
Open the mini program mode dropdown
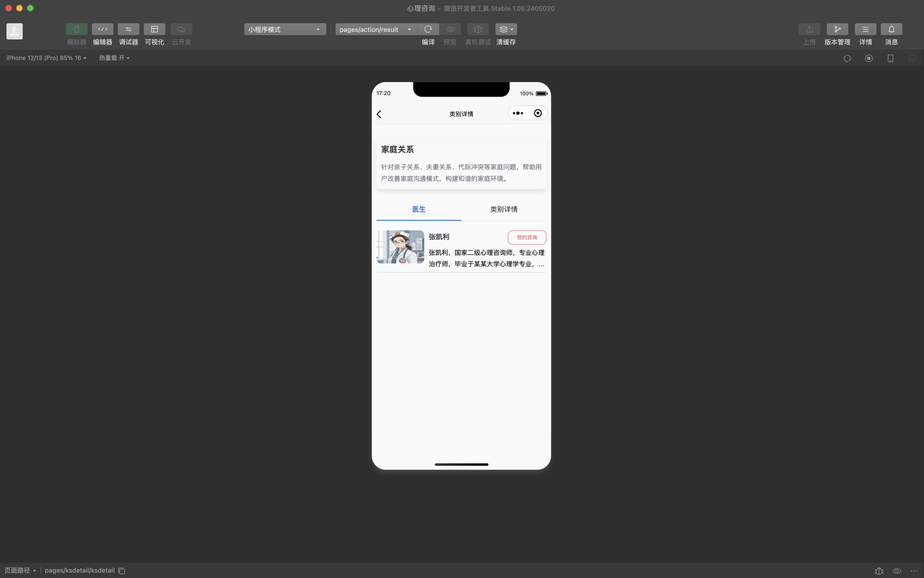tap(285, 29)
